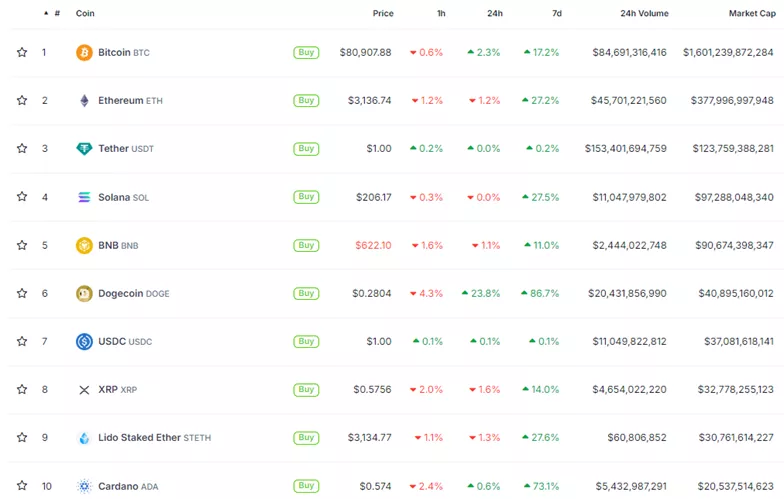Open the Dogecoin DOGE coin page

tap(134, 294)
